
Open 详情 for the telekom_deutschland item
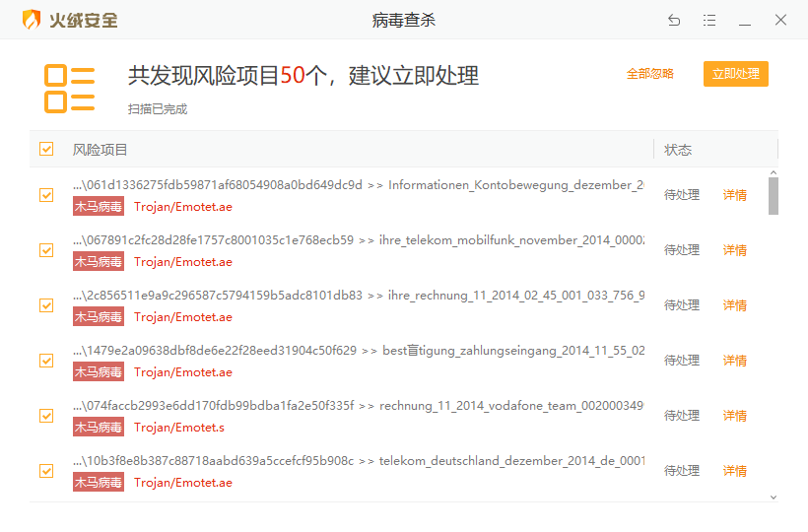pyautogui.click(x=735, y=471)
